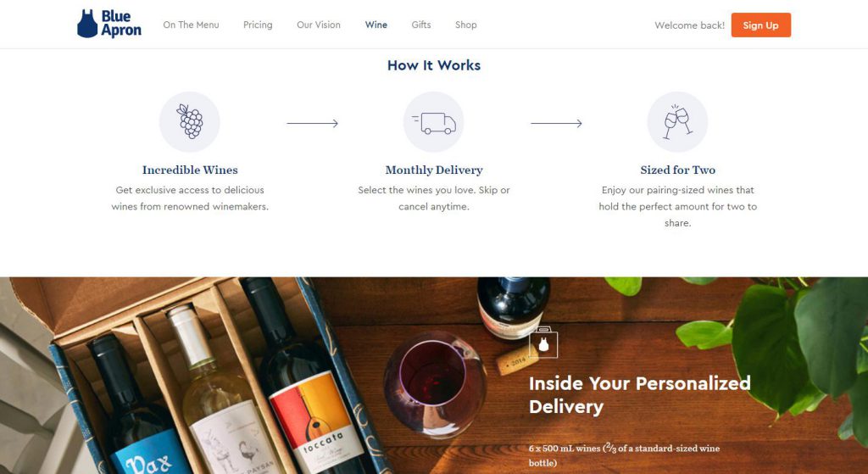Click the Welcome back! text

point(689,25)
